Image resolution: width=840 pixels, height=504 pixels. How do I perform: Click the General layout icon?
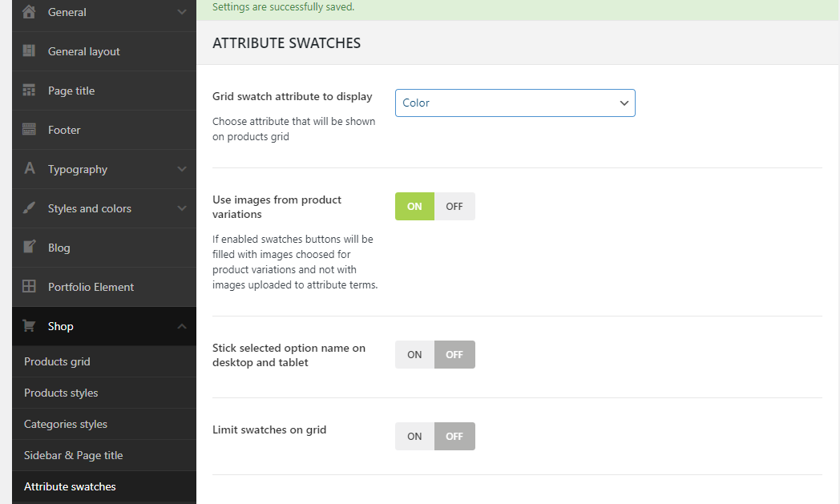point(30,51)
